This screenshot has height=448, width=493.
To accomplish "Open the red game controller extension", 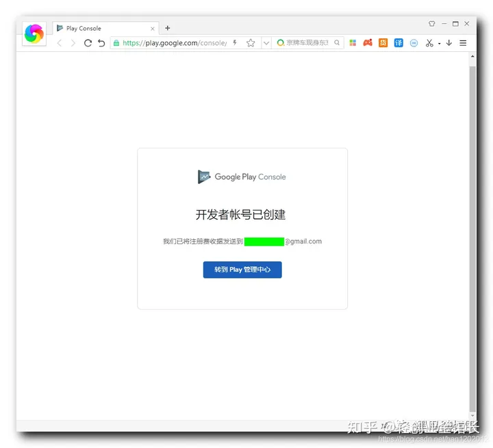I will click(x=368, y=42).
